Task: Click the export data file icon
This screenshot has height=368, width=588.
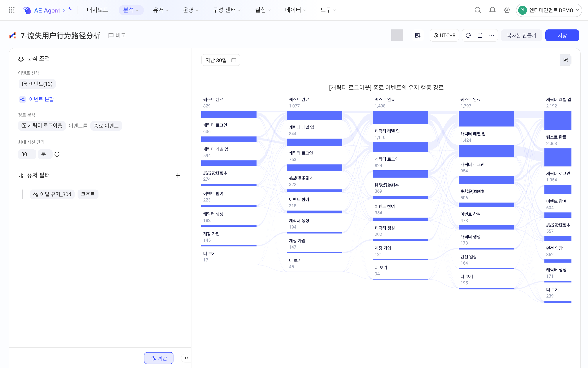Action: pyautogui.click(x=480, y=36)
